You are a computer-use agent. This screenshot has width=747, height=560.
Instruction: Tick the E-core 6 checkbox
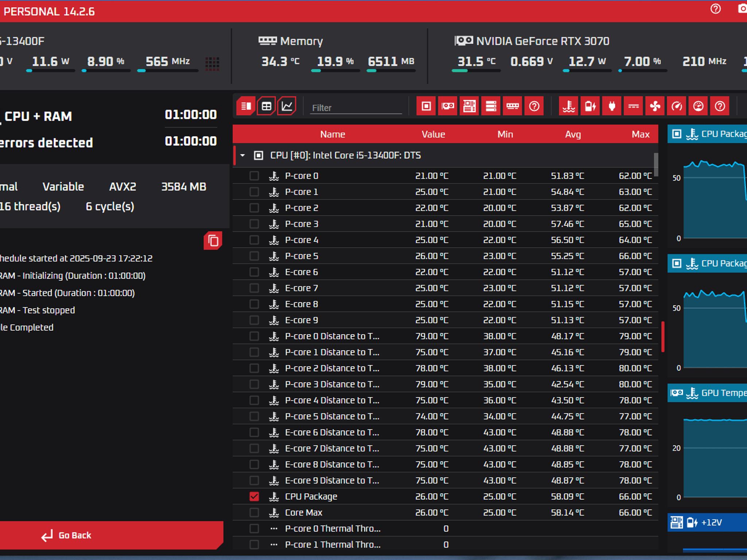[x=254, y=272]
